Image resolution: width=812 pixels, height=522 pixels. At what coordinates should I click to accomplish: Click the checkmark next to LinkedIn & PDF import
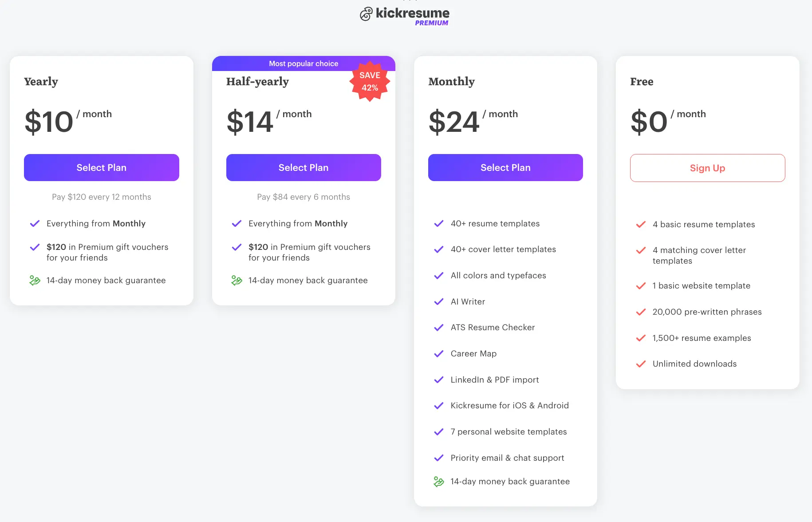tap(439, 380)
